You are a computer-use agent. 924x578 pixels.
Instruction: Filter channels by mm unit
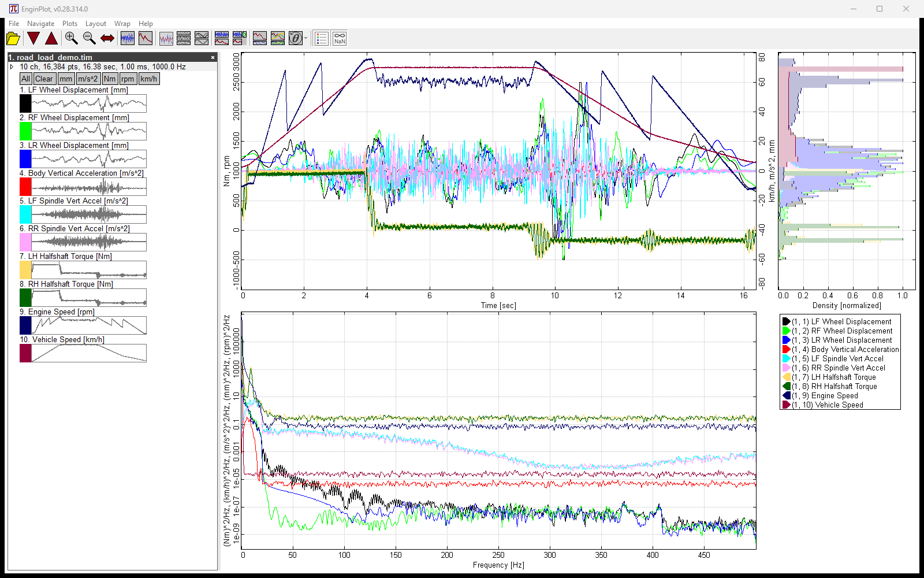[x=66, y=79]
